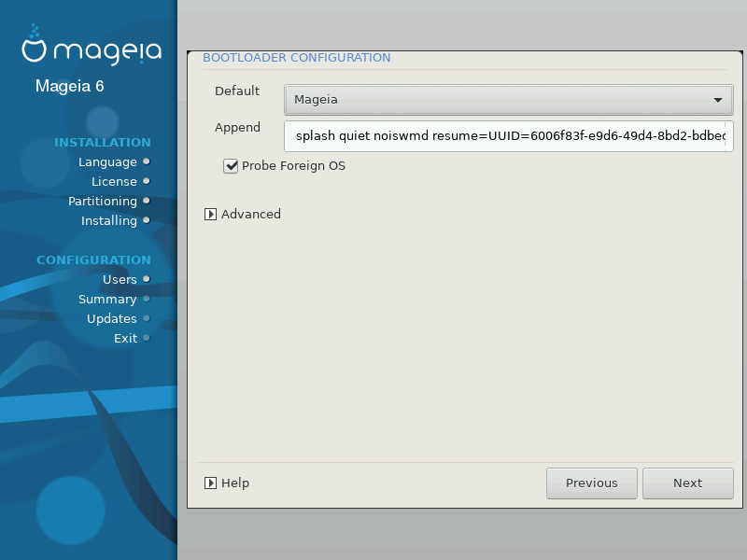The image size is (747, 560).
Task: Select the Users step in sidebar
Action: point(120,279)
